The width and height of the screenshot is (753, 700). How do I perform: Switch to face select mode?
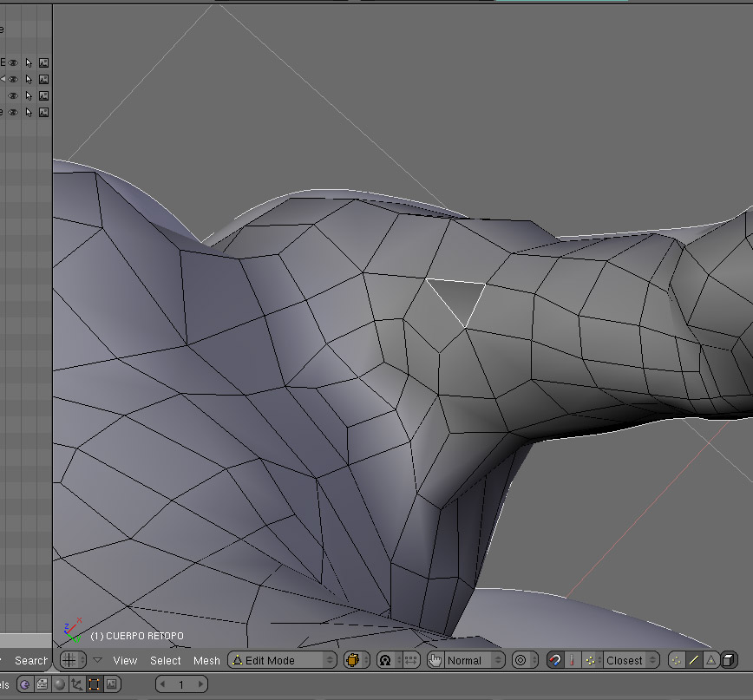pyautogui.click(x=710, y=660)
